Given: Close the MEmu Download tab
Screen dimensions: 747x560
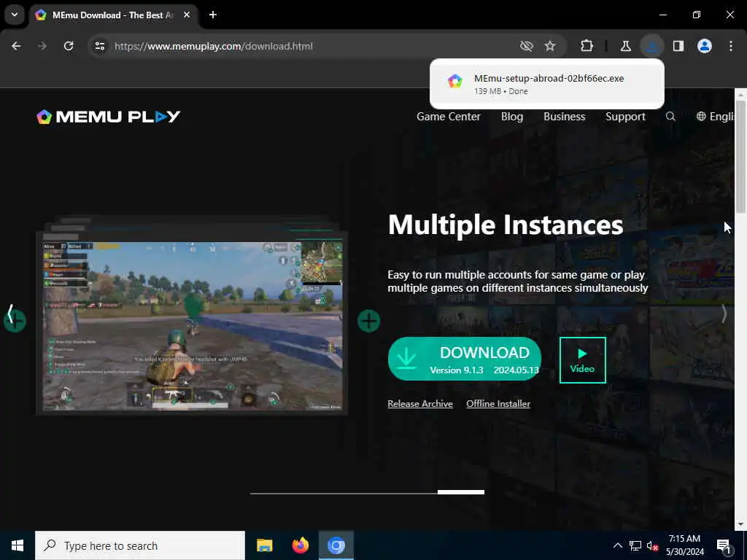Looking at the screenshot, I should point(187,15).
